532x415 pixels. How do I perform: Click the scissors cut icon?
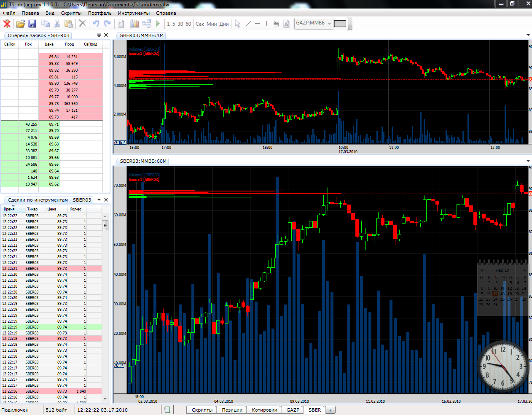[57, 24]
